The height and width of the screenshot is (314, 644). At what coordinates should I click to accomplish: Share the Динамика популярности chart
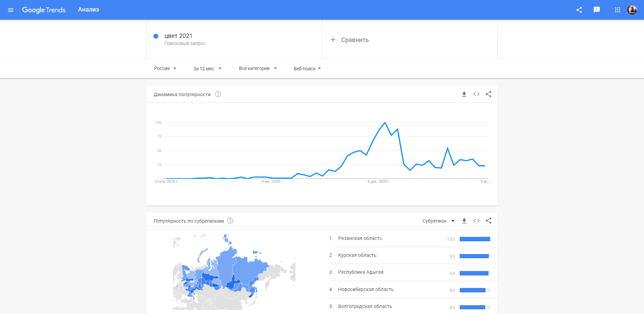[489, 94]
